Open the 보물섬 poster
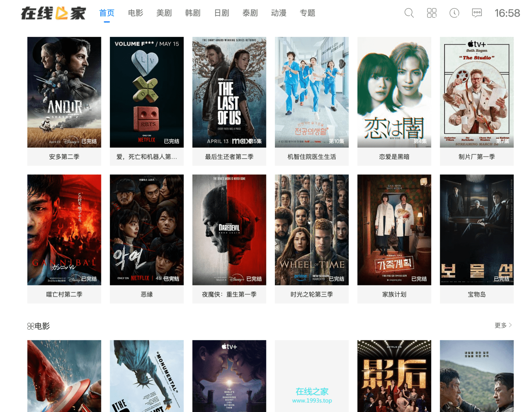The image size is (532, 412). [477, 230]
